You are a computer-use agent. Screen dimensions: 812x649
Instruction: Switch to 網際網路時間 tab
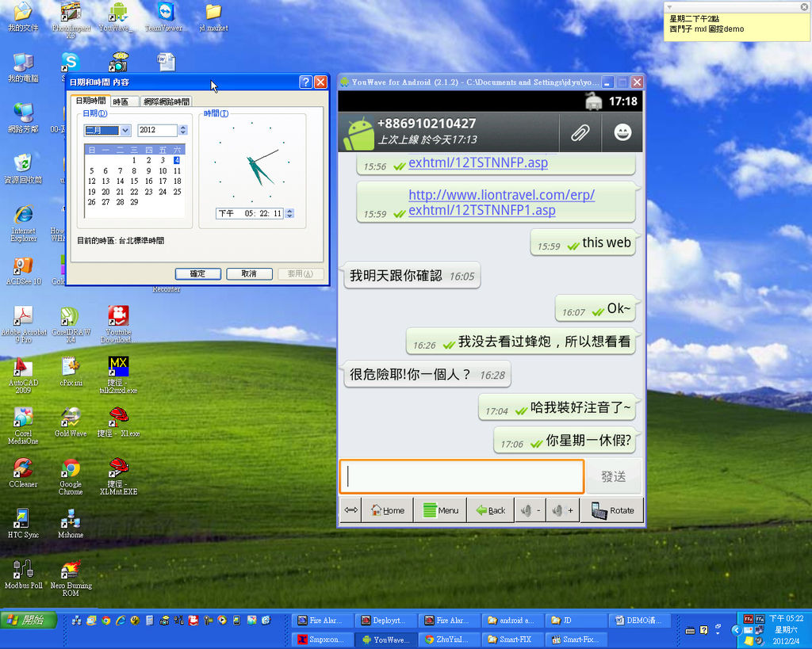point(167,102)
